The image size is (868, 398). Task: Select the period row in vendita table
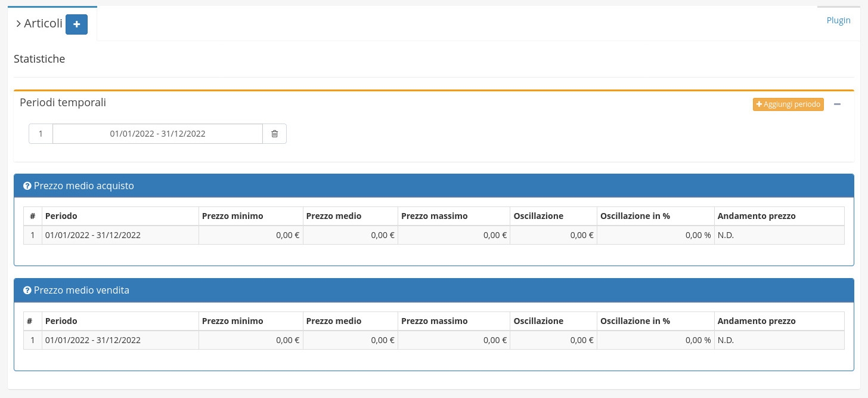coord(92,340)
